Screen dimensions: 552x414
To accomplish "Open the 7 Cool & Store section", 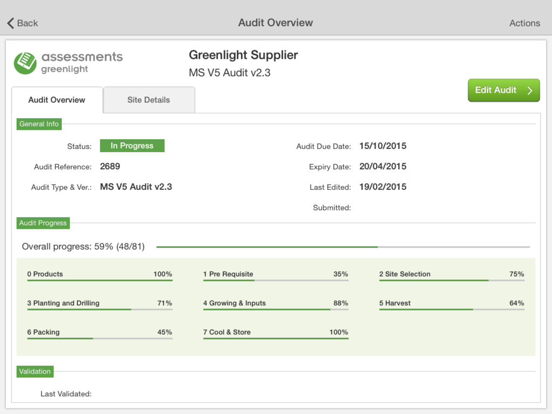I will (x=276, y=334).
